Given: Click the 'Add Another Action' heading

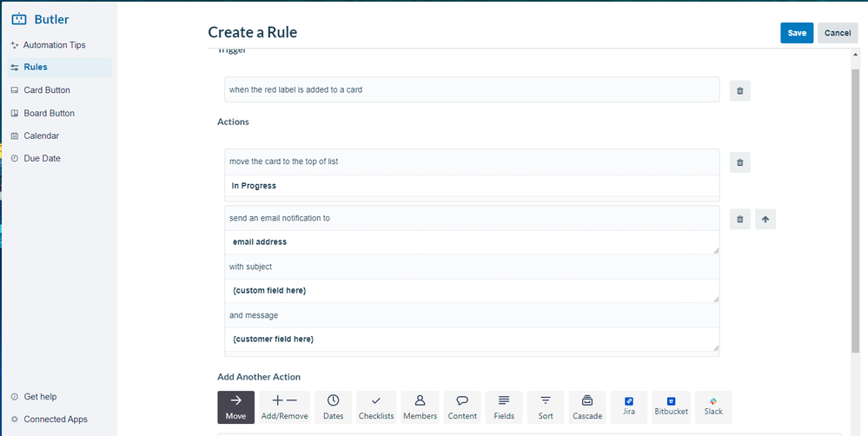Looking at the screenshot, I should tap(259, 377).
